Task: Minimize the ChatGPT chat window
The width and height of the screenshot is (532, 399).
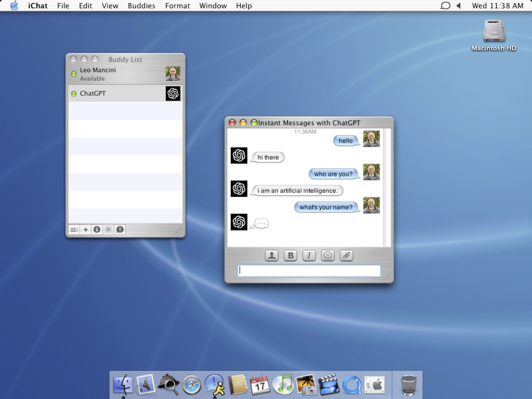Action: point(243,123)
